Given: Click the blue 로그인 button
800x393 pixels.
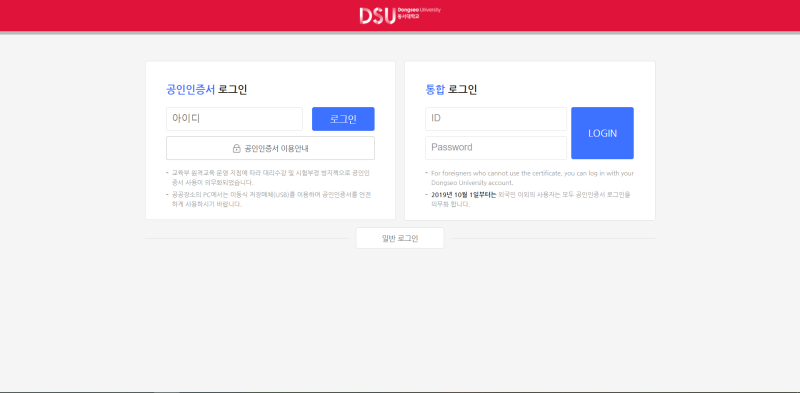Looking at the screenshot, I should 343,119.
